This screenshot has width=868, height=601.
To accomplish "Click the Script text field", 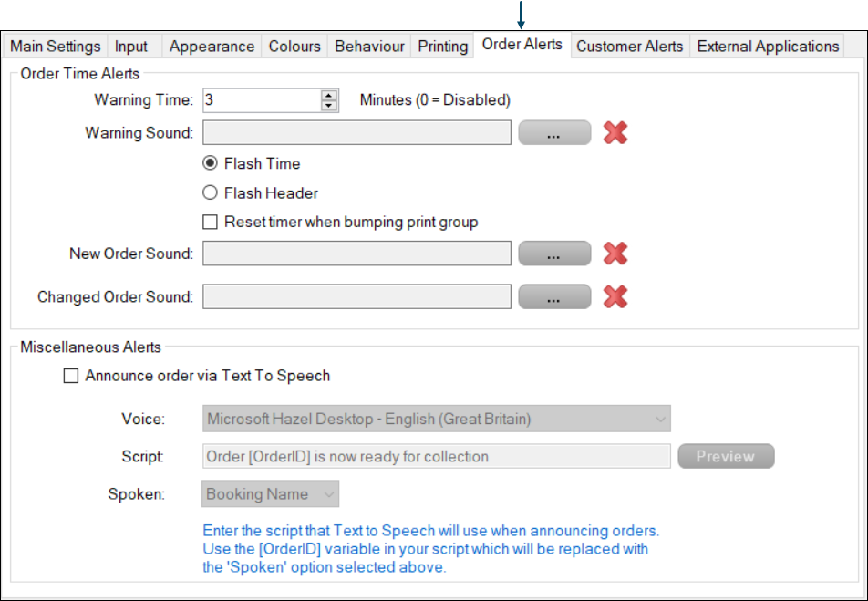I will (436, 457).
